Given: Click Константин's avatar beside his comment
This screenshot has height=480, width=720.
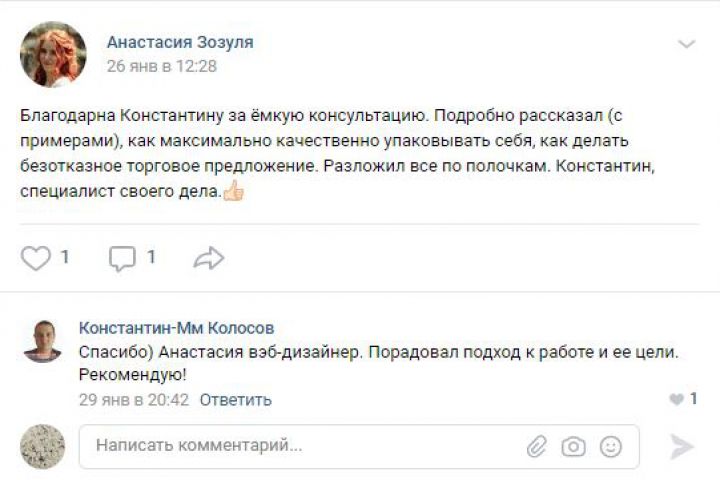Looking at the screenshot, I should coord(42,341).
